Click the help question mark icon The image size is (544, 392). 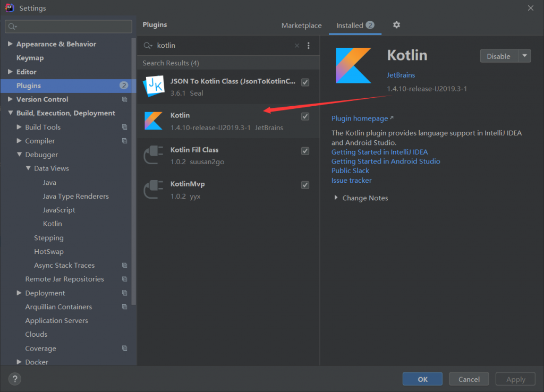click(x=14, y=379)
